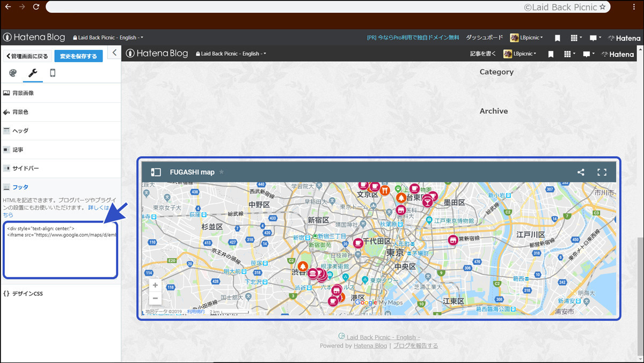Image resolution: width=644 pixels, height=363 pixels.
Task: Expand the サイドバー section
Action: [60, 168]
